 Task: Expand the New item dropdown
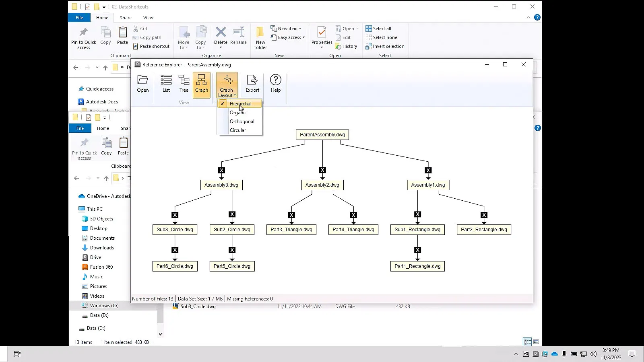(x=287, y=28)
